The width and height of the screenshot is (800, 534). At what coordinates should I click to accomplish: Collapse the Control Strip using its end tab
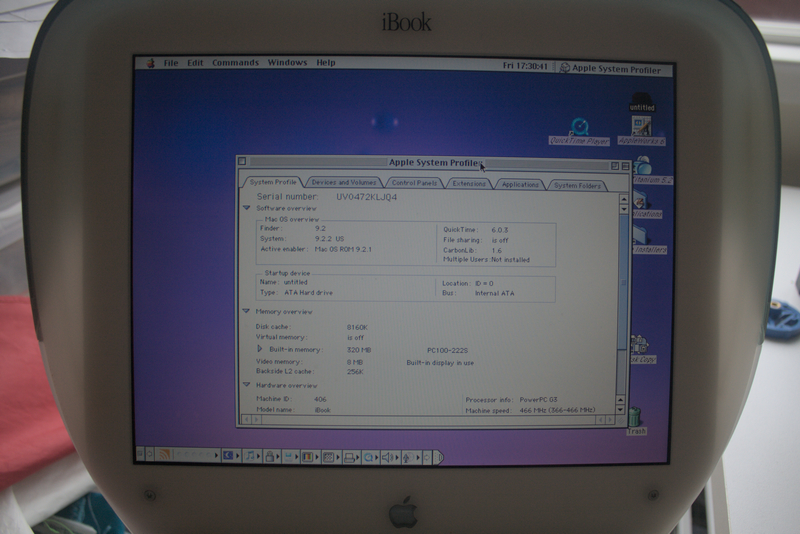point(438,457)
